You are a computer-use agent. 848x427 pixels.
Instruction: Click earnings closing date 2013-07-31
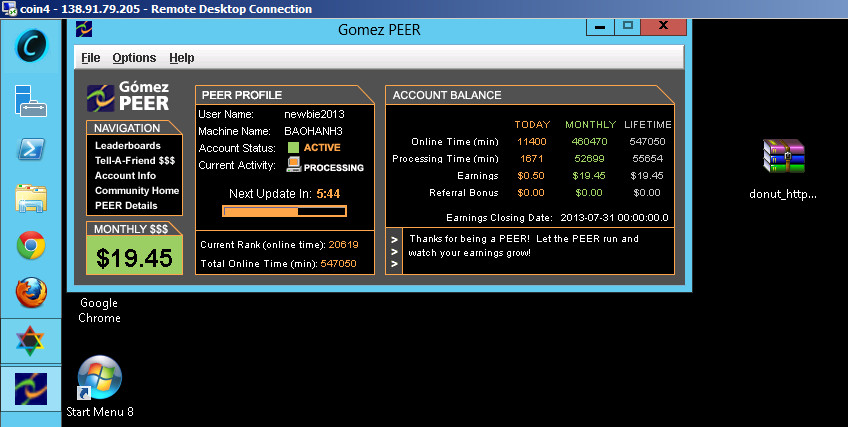click(x=614, y=218)
